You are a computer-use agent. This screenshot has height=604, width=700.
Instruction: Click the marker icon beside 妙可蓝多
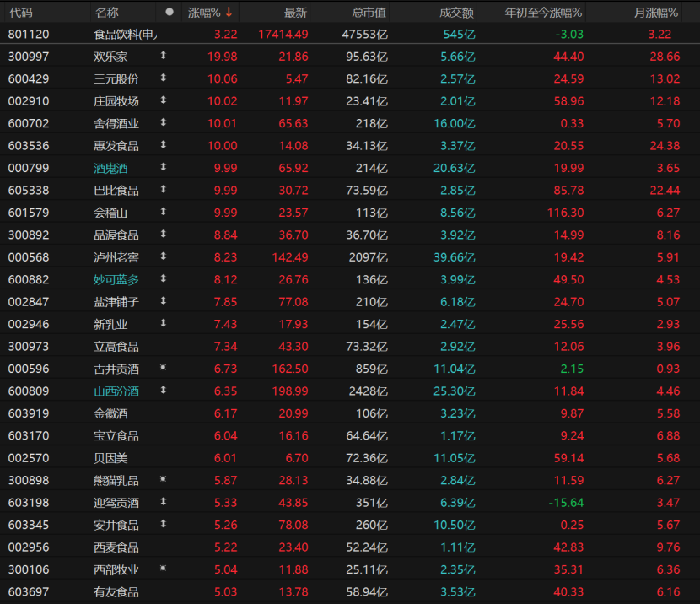164,278
